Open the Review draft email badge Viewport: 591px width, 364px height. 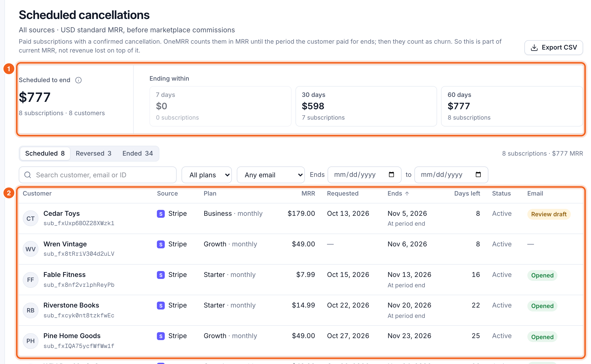click(x=549, y=214)
